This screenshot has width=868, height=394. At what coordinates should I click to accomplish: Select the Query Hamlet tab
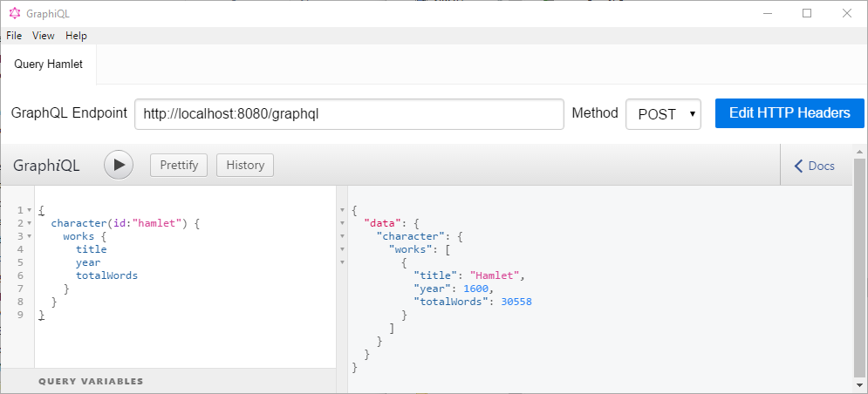49,65
